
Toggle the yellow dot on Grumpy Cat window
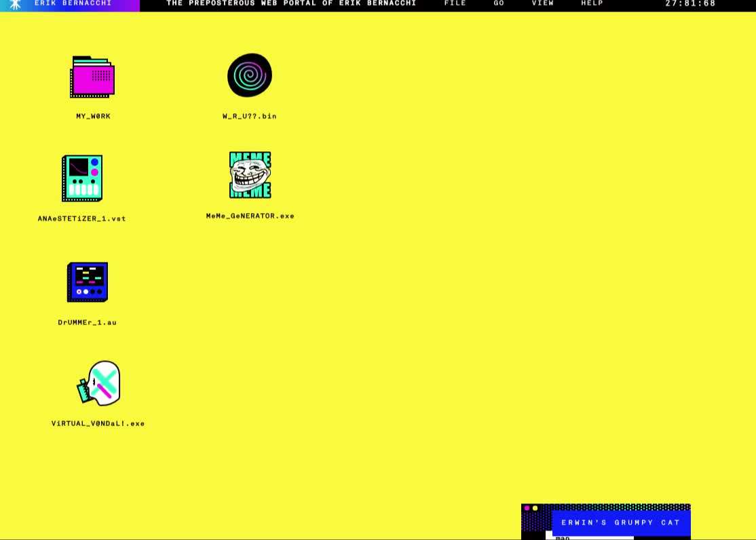point(533,507)
